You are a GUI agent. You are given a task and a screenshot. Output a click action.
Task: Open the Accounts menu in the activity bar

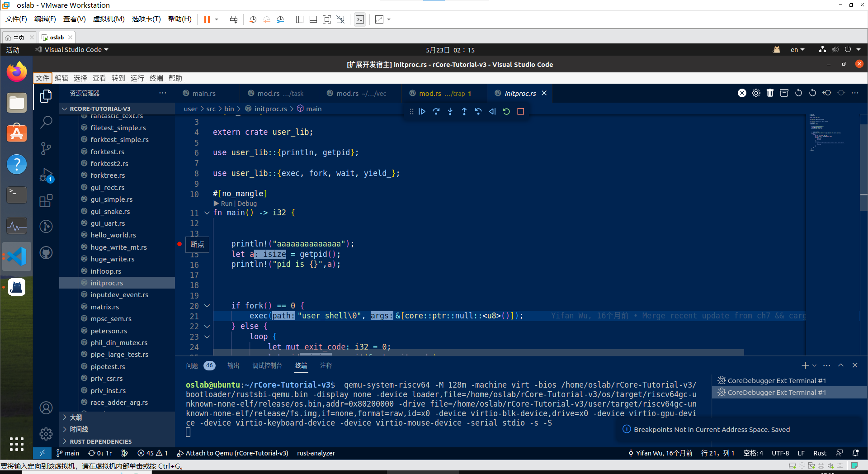[46, 408]
